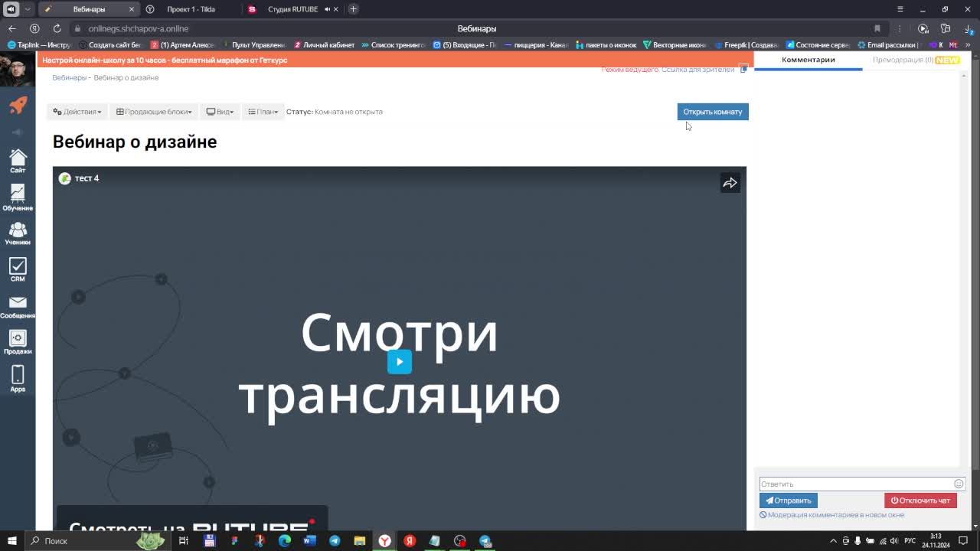Screen dimensions: 980x551
Task: Click the user avatar photo in sidebar
Action: (16, 70)
